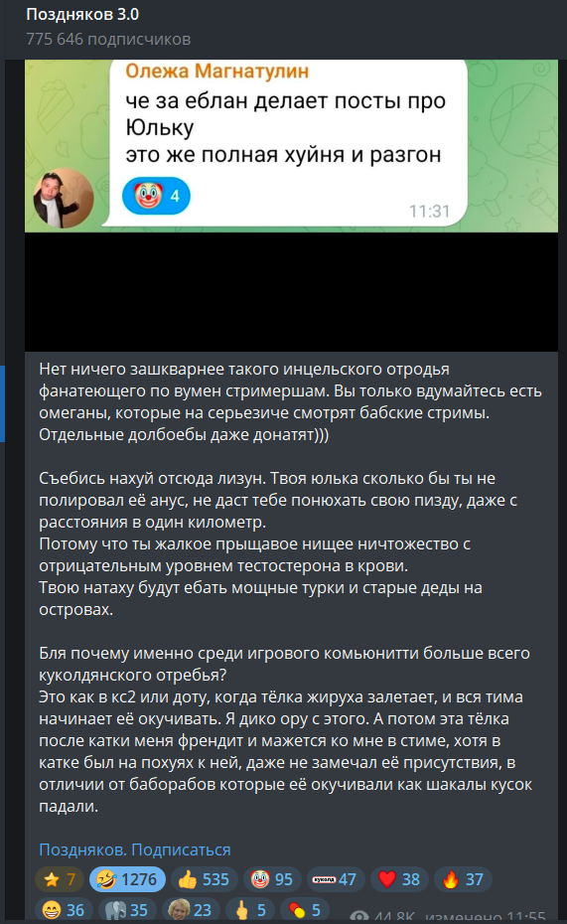Click the blonde face reaction with 23
Image resolution: width=567 pixels, height=924 pixels.
coord(191,910)
